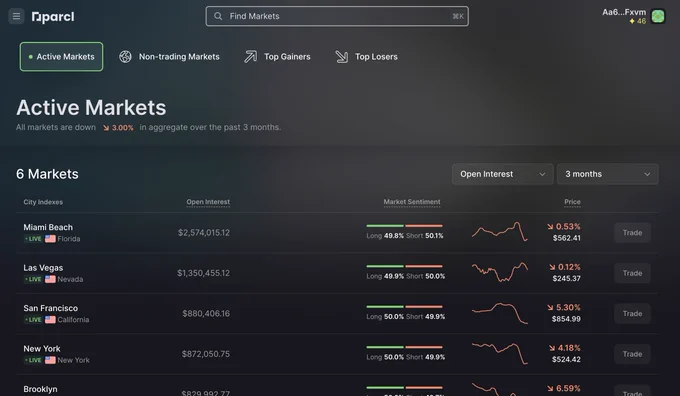Click the Las Vegas price sparkline chart
The width and height of the screenshot is (680, 396).
point(500,272)
